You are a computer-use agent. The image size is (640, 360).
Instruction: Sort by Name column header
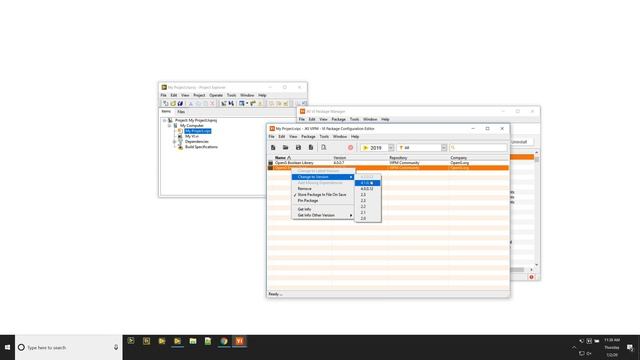tap(282, 158)
